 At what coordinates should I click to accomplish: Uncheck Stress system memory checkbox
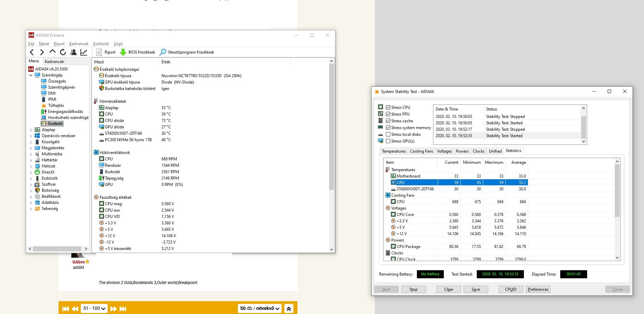388,128
